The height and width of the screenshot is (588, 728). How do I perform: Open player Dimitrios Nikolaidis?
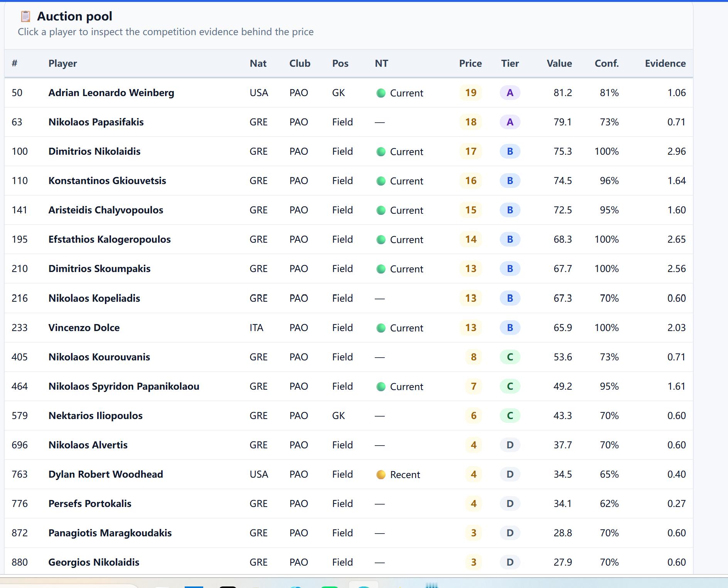click(x=94, y=151)
